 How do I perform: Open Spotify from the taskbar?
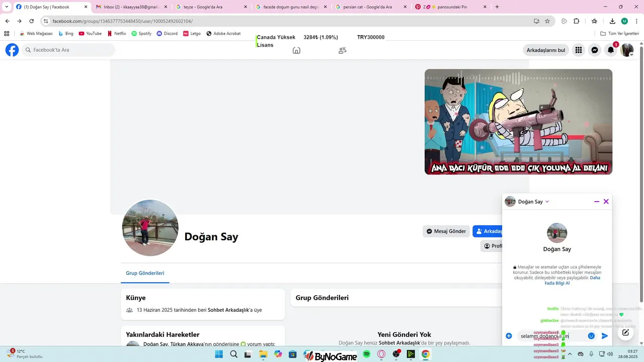coord(367,354)
